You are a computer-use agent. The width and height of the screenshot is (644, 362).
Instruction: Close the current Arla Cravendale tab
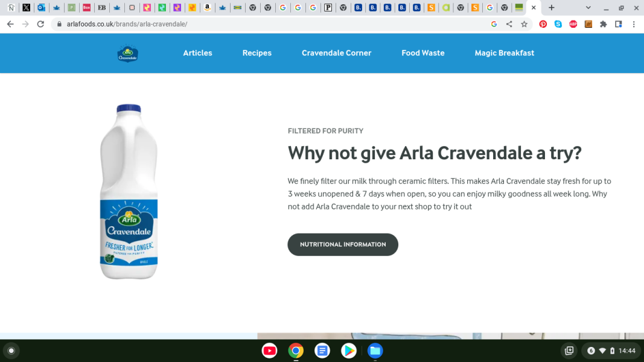(534, 7)
